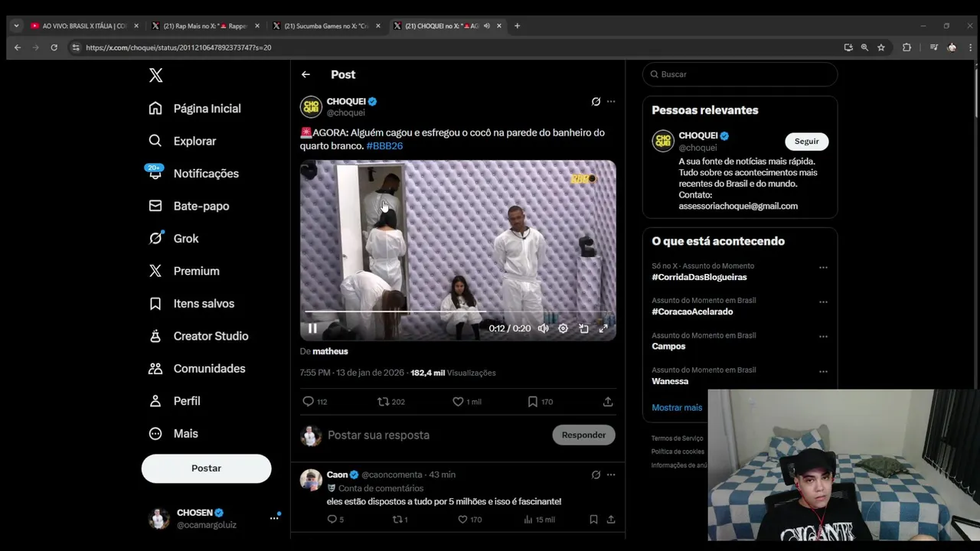980x551 pixels.
Task: Open options for #CorridaDasBlogueiras trend
Action: (x=823, y=268)
